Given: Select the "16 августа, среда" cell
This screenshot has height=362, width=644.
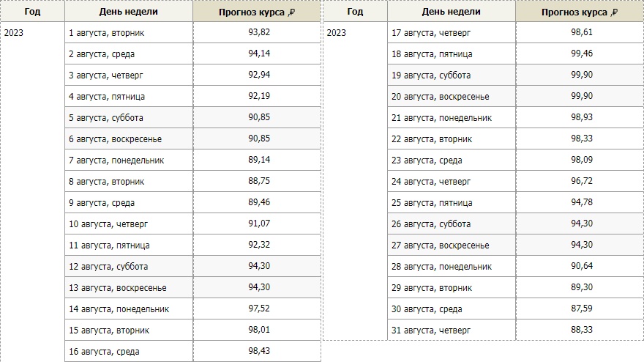Looking at the screenshot, I should (104, 352).
